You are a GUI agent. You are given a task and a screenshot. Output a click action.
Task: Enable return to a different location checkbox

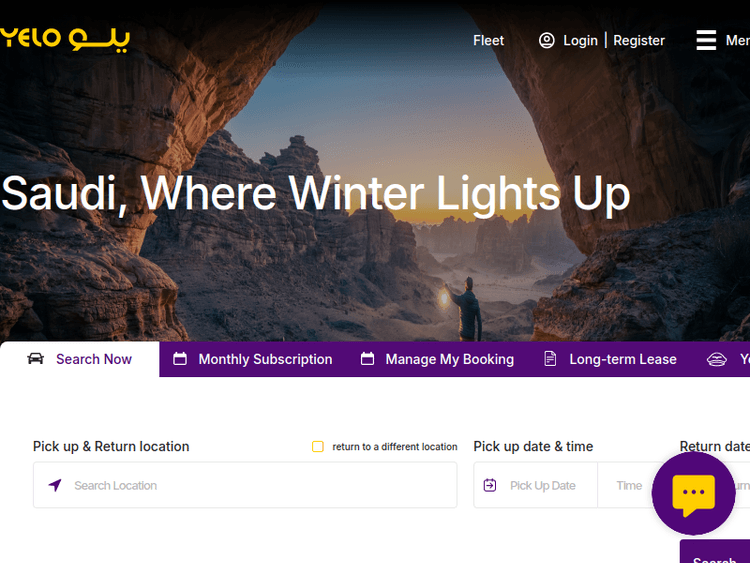click(318, 446)
